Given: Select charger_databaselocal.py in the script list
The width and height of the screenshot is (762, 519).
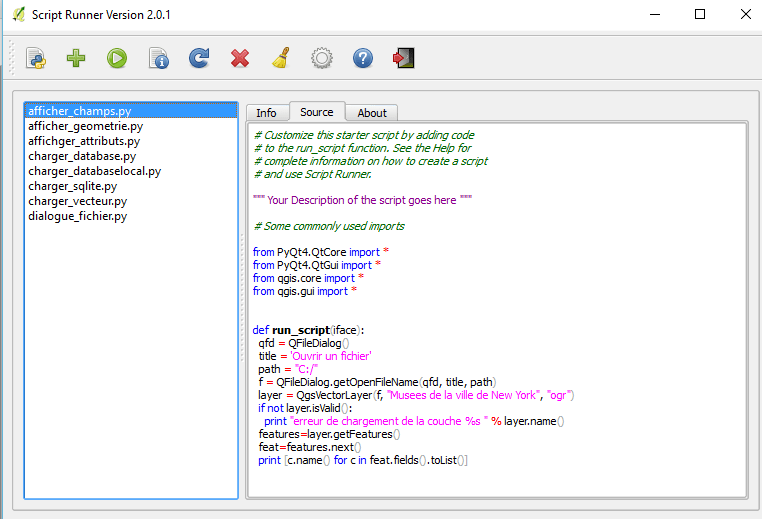Looking at the screenshot, I should point(131,171).
